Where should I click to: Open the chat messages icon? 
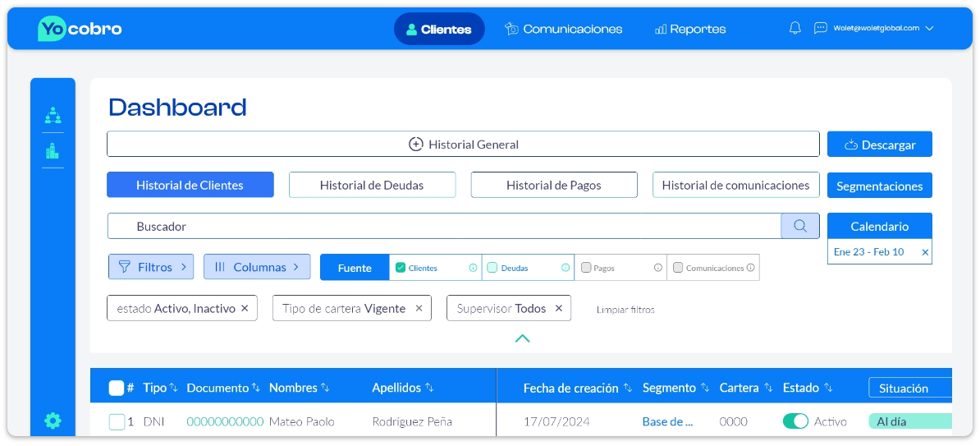(820, 29)
